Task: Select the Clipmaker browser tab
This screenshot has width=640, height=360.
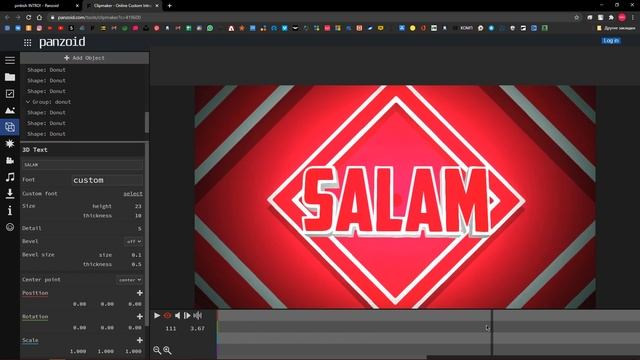Action: (x=122, y=6)
